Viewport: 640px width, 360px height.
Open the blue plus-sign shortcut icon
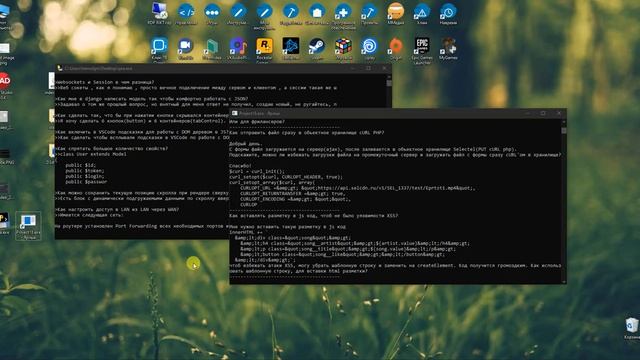tap(343, 12)
